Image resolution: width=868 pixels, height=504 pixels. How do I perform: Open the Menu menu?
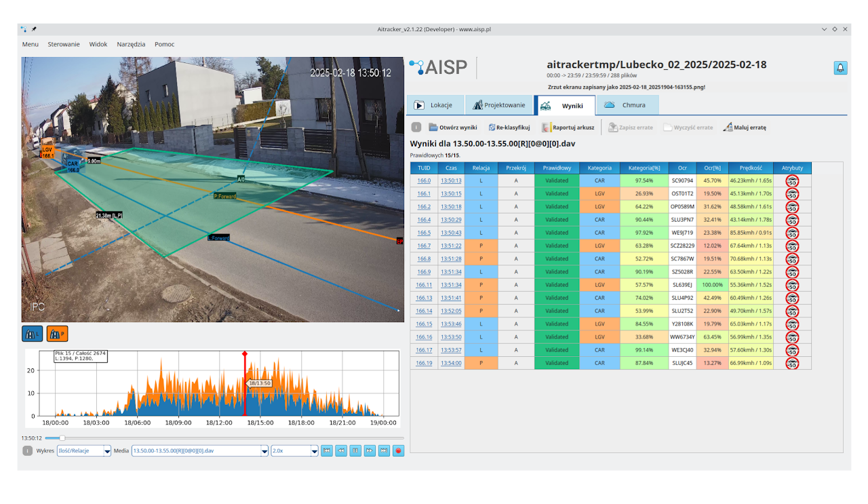pos(31,44)
